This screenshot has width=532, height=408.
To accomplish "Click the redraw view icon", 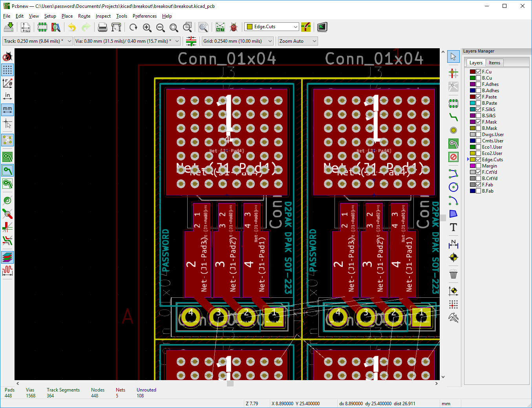I will (133, 27).
